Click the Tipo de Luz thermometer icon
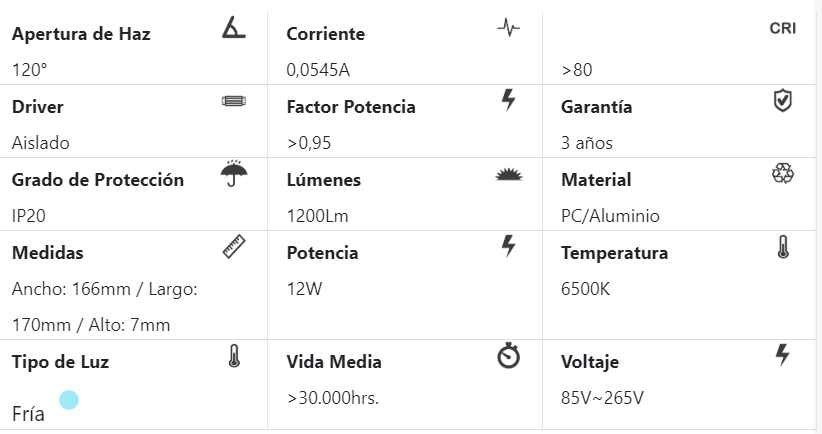This screenshot has height=434, width=822. pos(234,355)
